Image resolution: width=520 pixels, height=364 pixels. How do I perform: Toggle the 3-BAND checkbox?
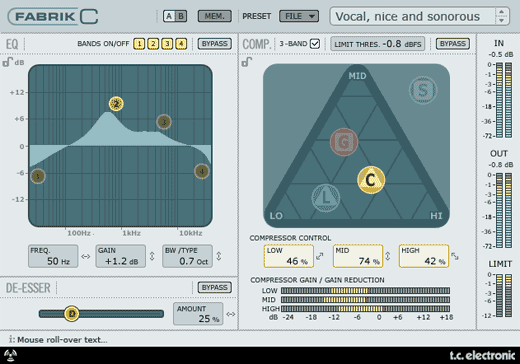[315, 44]
